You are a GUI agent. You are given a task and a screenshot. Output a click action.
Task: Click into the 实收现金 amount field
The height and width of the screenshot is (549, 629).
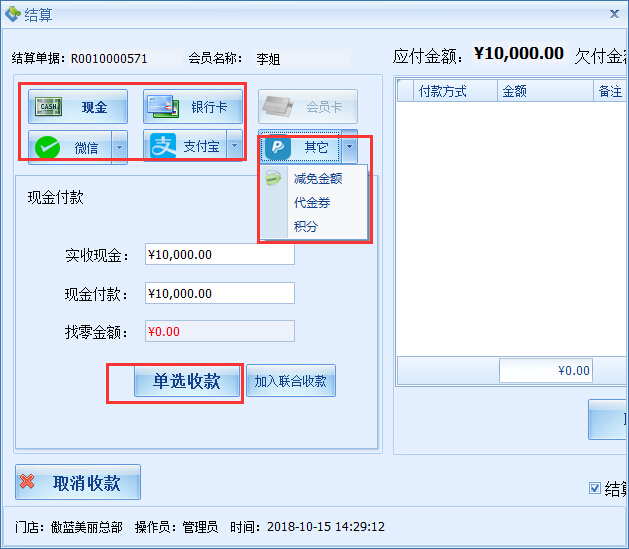[x=219, y=255]
